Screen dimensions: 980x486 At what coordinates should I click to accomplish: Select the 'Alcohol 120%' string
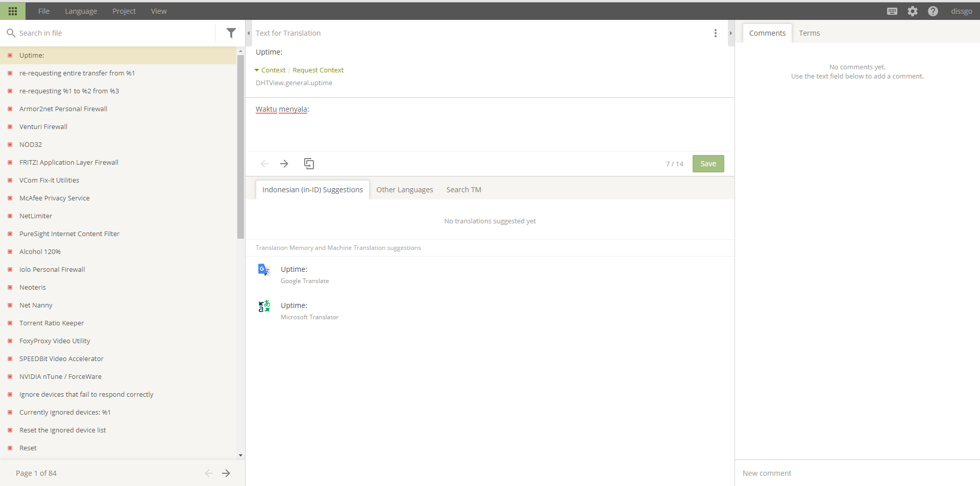tap(118, 251)
